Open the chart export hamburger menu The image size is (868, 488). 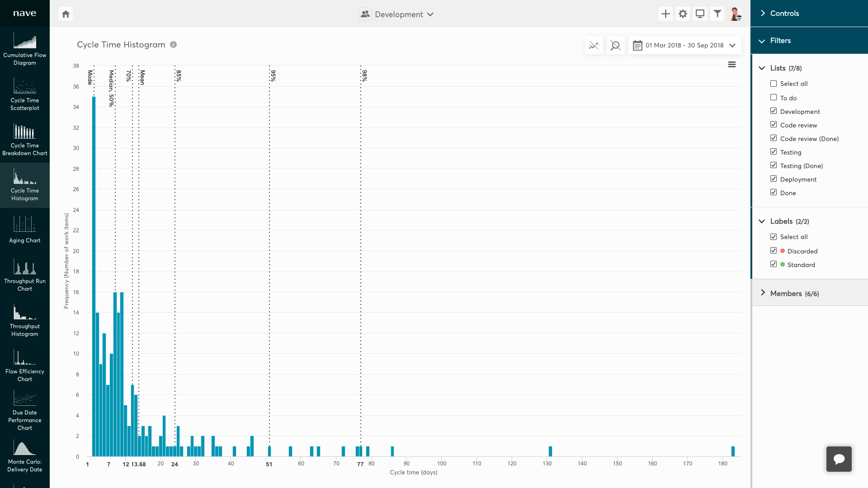tap(732, 64)
